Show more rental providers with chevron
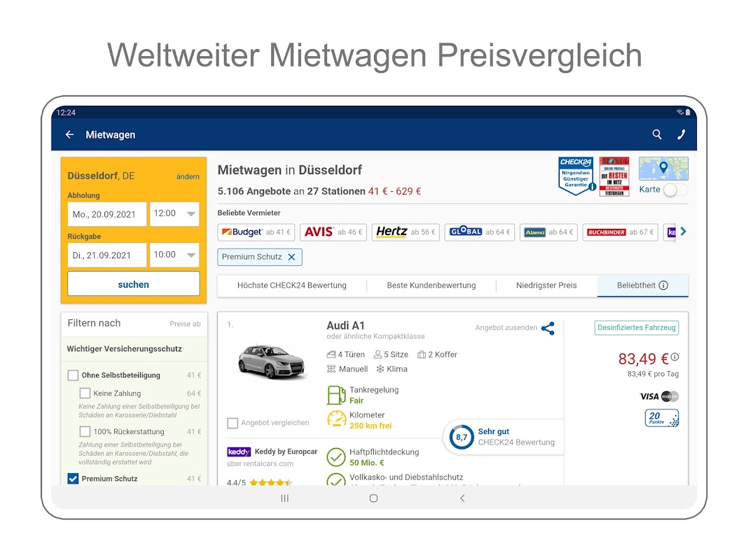 pyautogui.click(x=684, y=232)
